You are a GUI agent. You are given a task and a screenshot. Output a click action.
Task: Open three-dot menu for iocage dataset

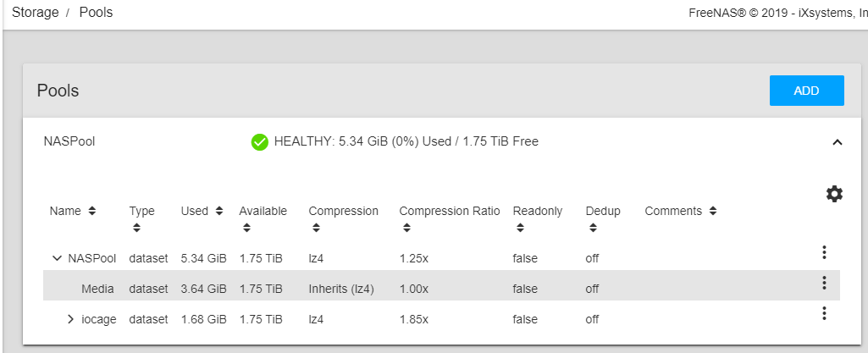pyautogui.click(x=824, y=313)
